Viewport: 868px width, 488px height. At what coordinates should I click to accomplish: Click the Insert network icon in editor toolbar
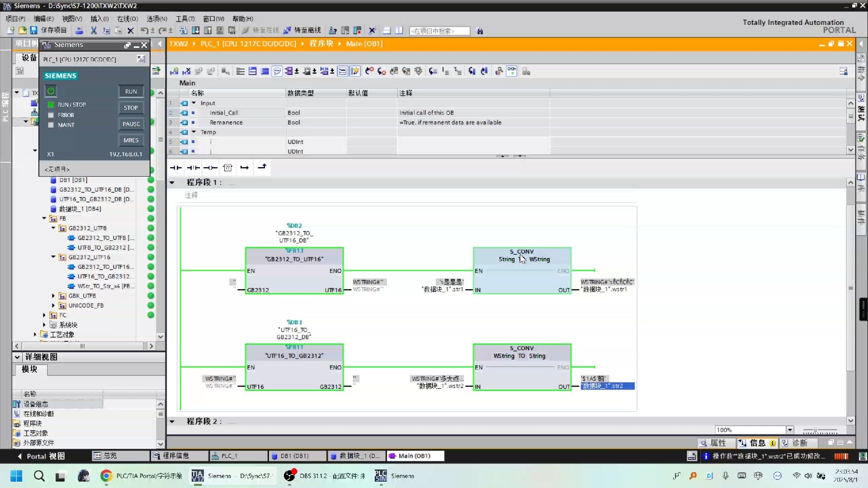click(174, 71)
